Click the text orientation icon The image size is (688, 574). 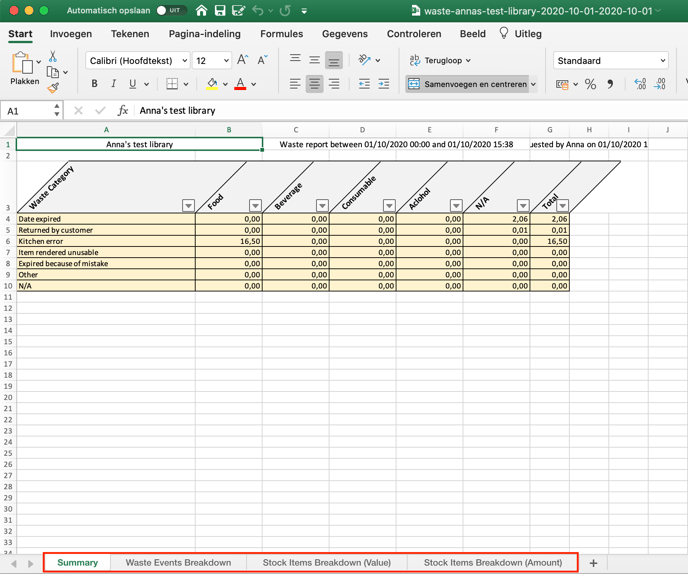tap(364, 60)
